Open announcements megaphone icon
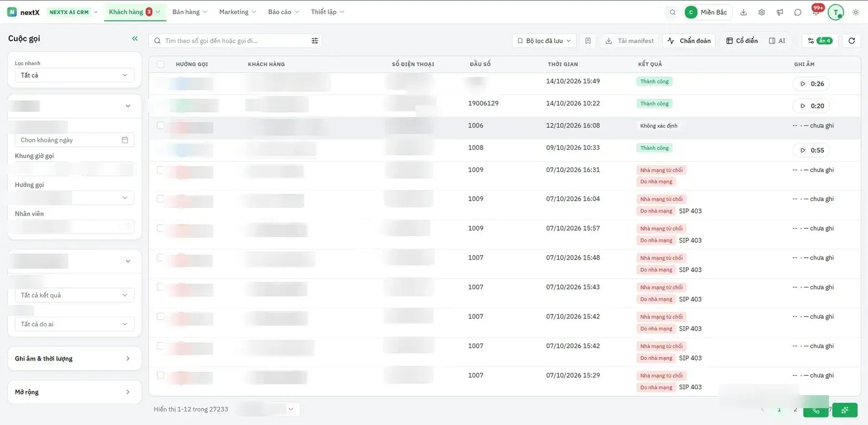 [780, 12]
